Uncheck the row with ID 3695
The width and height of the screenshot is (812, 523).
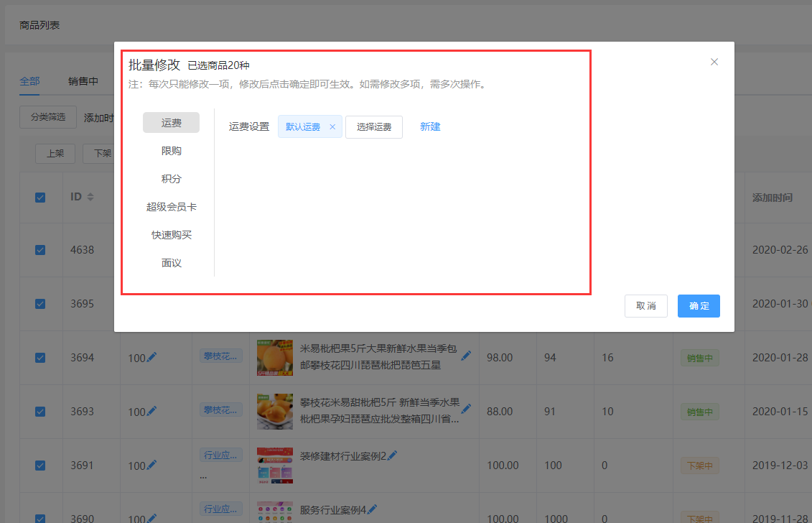pos(40,304)
